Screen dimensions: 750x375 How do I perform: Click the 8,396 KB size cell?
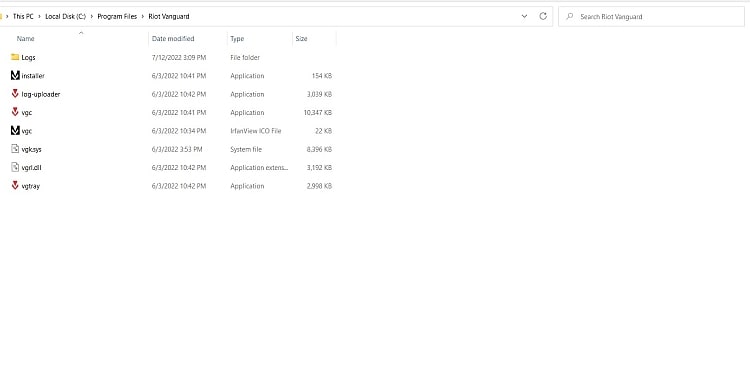click(319, 149)
